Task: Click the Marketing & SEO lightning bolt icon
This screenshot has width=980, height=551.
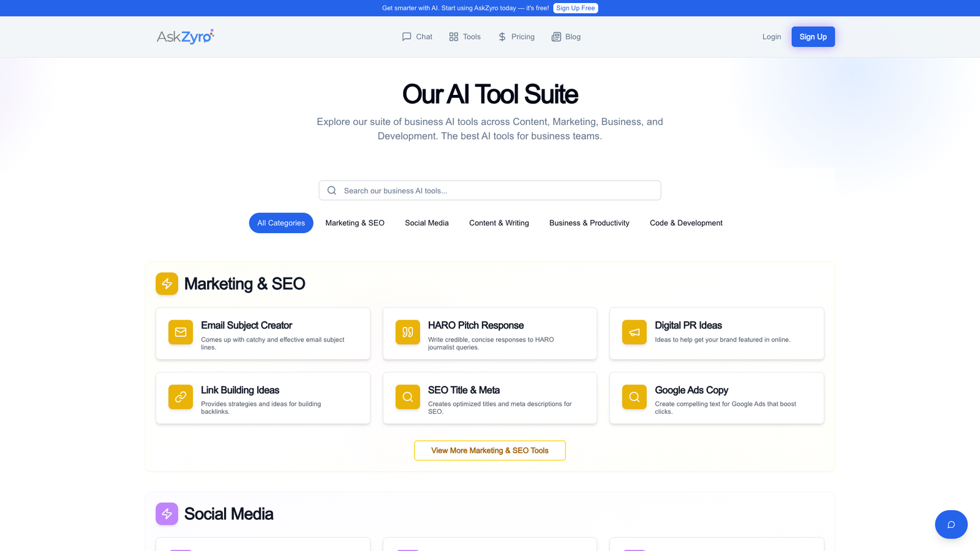Action: pos(167,283)
